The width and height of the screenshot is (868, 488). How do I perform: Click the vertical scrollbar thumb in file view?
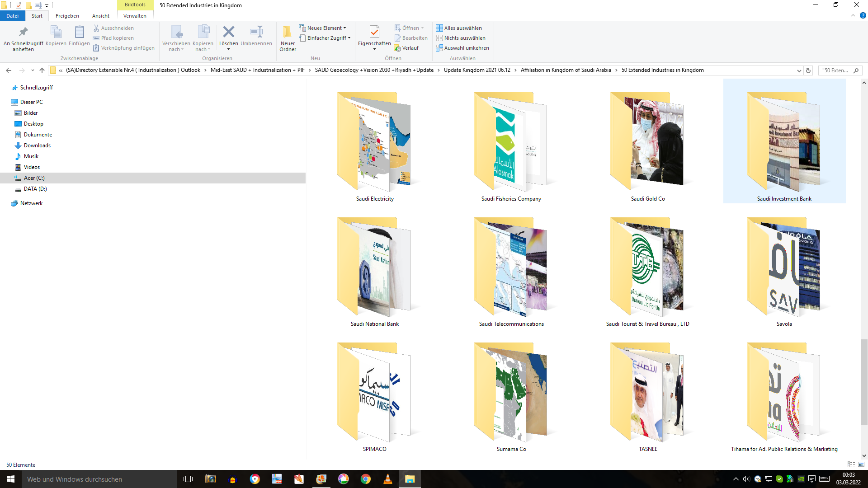(864, 382)
